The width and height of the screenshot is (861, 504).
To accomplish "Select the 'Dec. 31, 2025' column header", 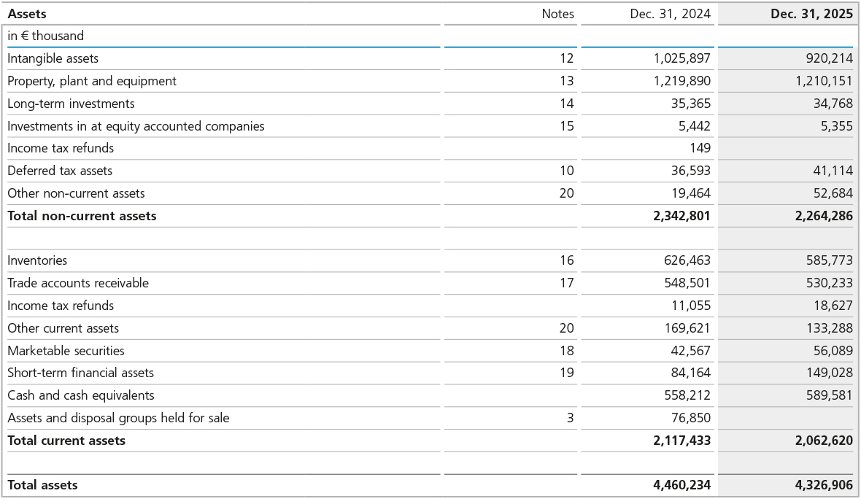I will click(811, 14).
